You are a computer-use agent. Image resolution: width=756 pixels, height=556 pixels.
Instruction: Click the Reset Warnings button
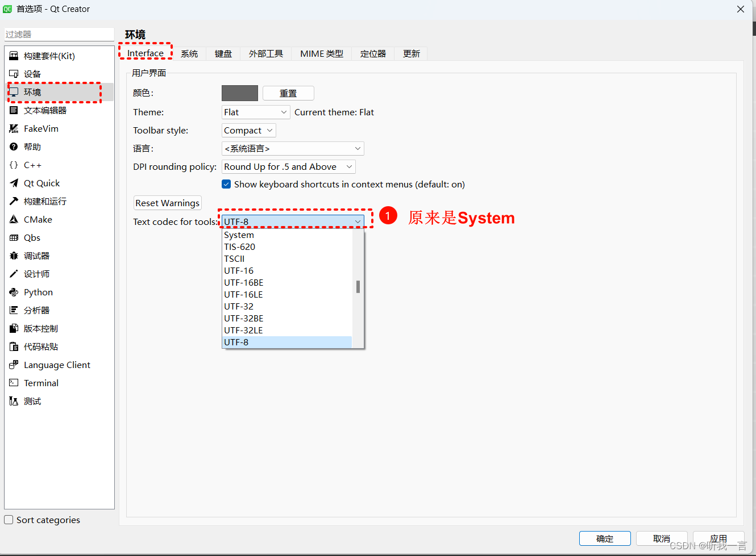pyautogui.click(x=167, y=203)
